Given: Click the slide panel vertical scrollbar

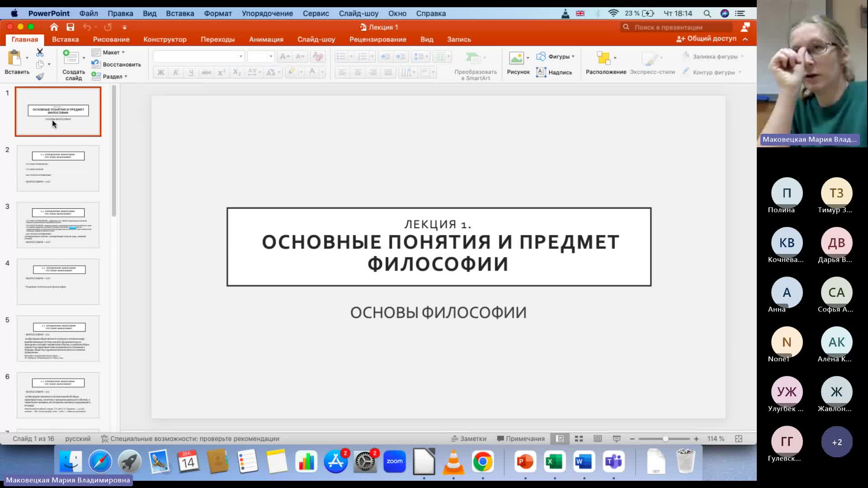Looking at the screenshot, I should (114, 151).
